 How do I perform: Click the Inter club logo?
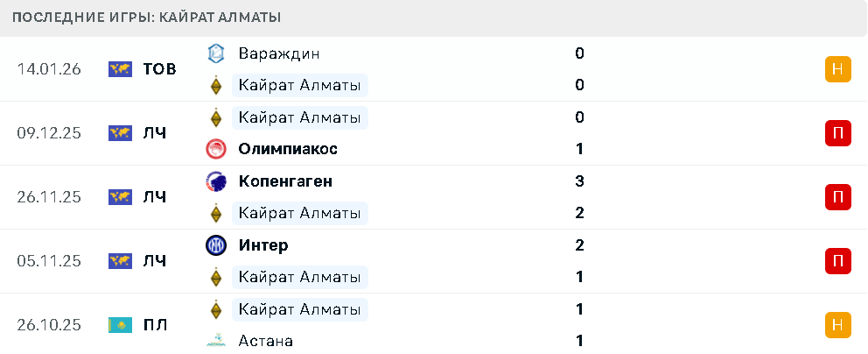pyautogui.click(x=215, y=245)
